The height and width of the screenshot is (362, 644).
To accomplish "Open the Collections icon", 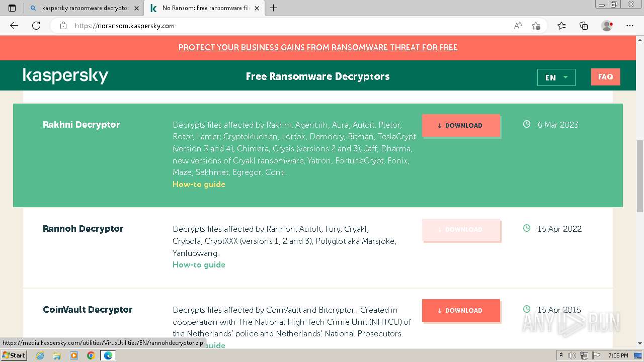I will (x=584, y=26).
